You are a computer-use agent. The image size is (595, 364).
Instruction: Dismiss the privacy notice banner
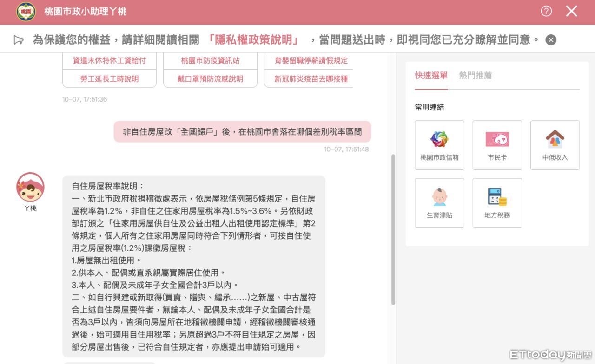[x=551, y=40]
